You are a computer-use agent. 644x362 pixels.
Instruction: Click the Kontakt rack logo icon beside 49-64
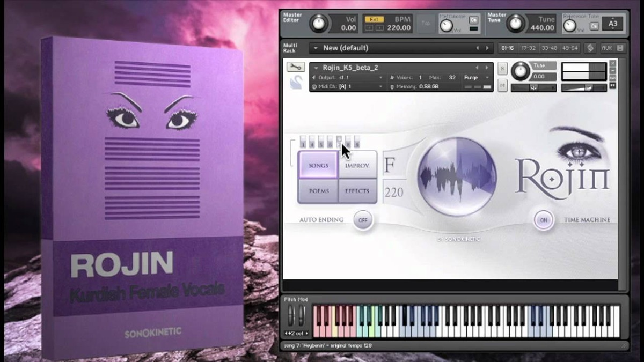pos(590,48)
